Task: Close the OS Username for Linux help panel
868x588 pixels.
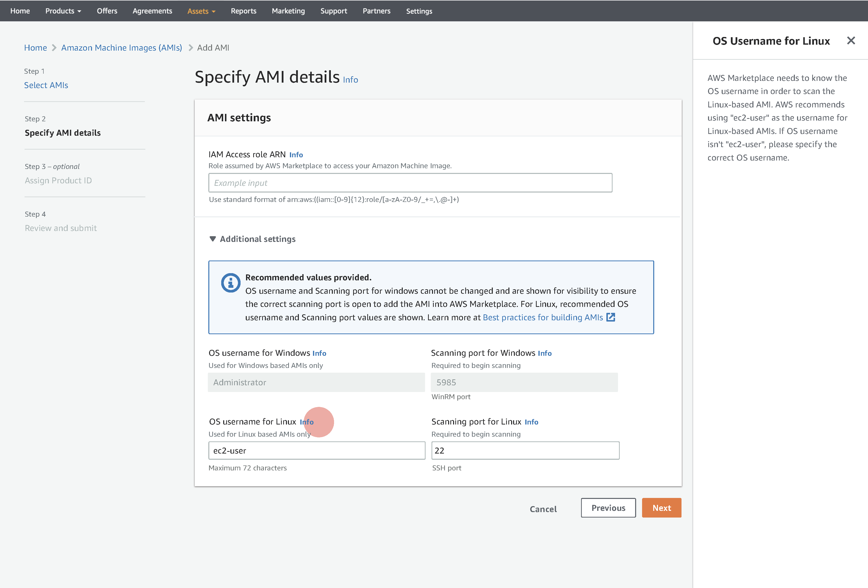Action: [851, 40]
